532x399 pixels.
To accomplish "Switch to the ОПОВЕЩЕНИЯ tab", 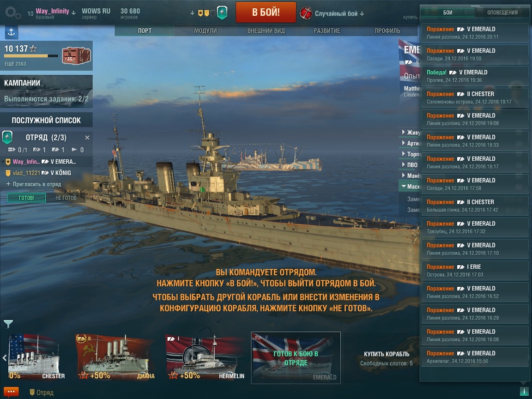I will pyautogui.click(x=502, y=12).
